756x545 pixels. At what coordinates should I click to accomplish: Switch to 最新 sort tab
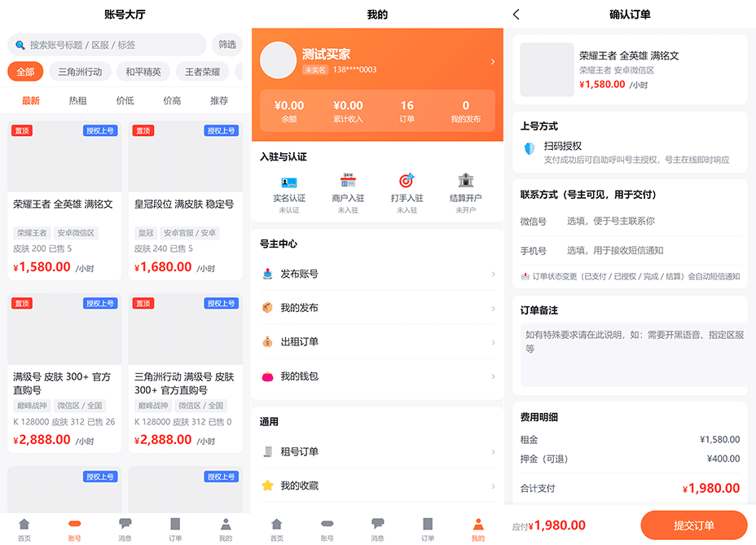(x=31, y=101)
